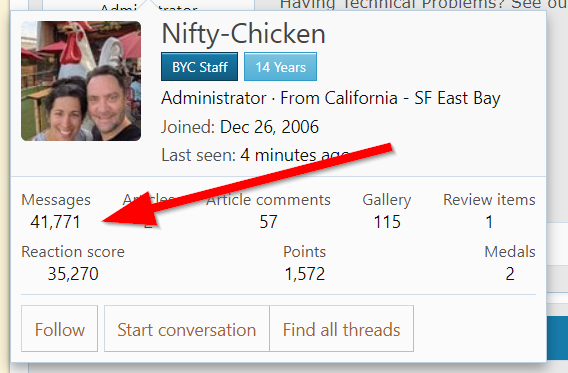The width and height of the screenshot is (568, 373).
Task: Open the Messages count 41,771
Action: (55, 222)
